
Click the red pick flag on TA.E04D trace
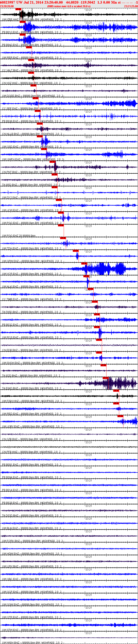pyautogui.click(x=105, y=378)
